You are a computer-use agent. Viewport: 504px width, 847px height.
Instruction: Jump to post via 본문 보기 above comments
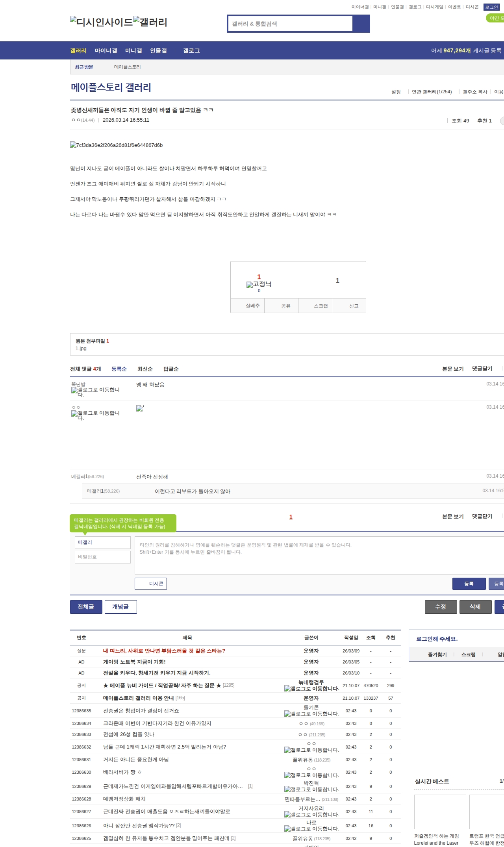pyautogui.click(x=453, y=369)
